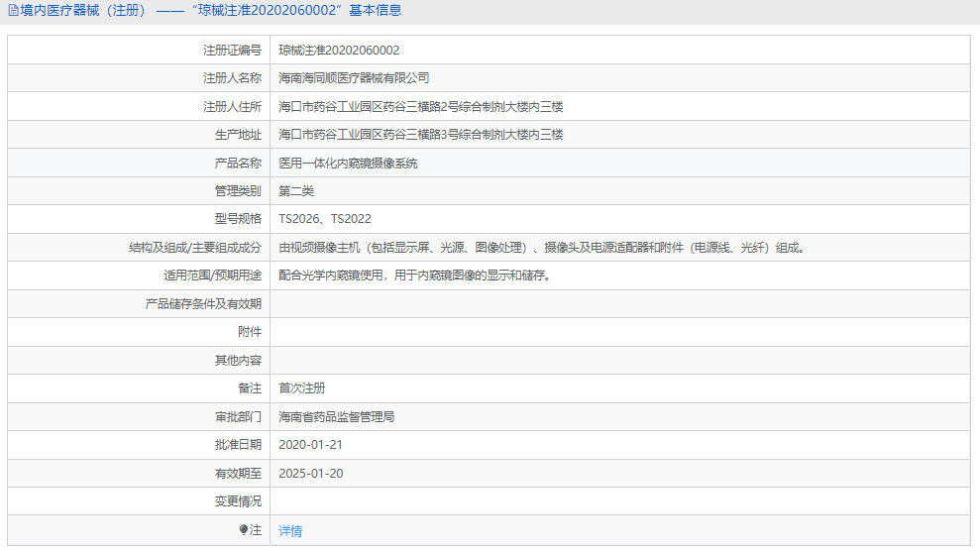The image size is (980, 551).
Task: Click the 产品储存条件及有效期 label
Action: pyautogui.click(x=203, y=304)
